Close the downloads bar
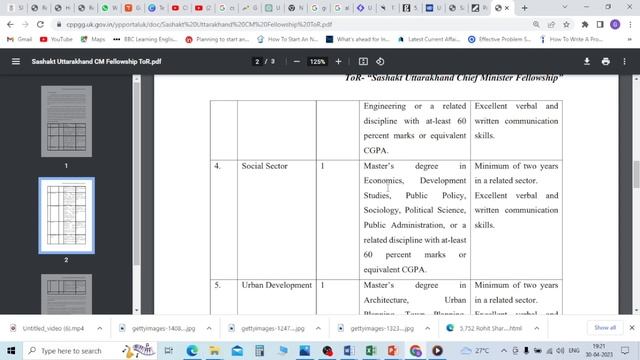 [x=632, y=328]
